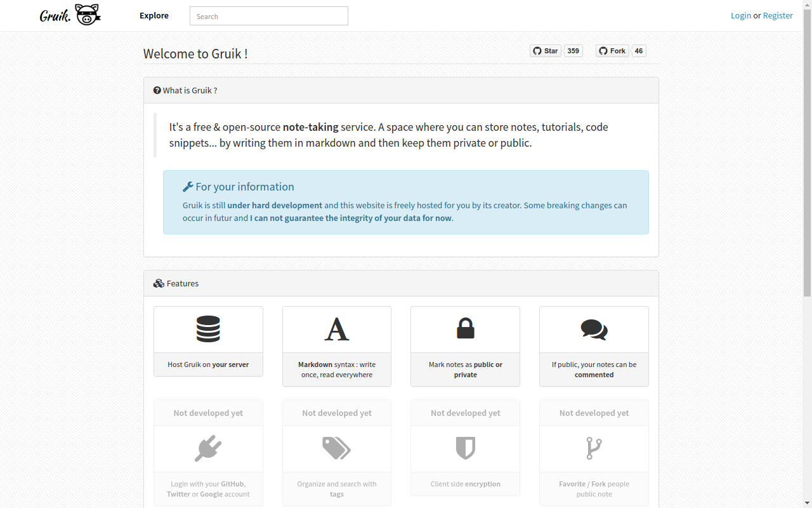
Task: Click the Gruik pig mascot logo
Action: (88, 15)
